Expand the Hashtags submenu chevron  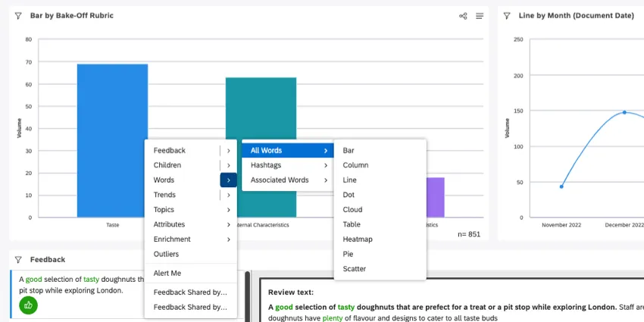coord(326,165)
